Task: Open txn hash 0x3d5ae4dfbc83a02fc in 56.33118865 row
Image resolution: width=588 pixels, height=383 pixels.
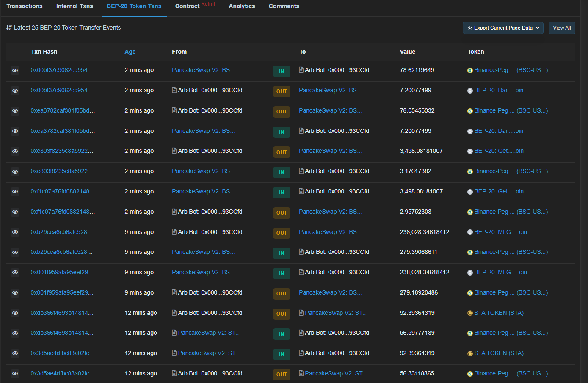Action: click(x=63, y=373)
